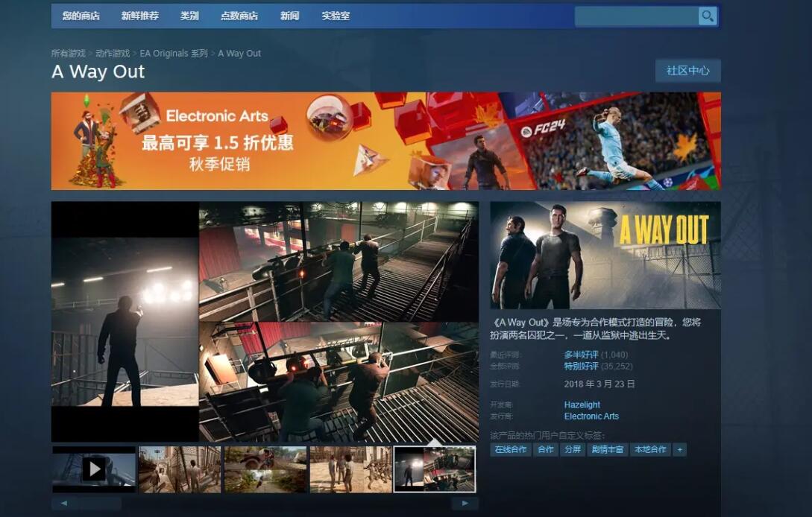Play the trailer video thumbnail

pyautogui.click(x=94, y=469)
